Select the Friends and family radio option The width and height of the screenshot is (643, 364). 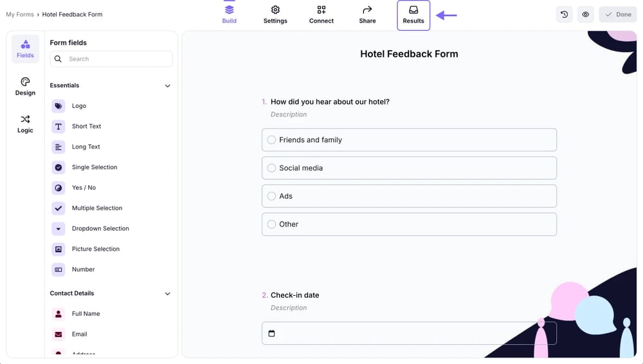tap(272, 140)
